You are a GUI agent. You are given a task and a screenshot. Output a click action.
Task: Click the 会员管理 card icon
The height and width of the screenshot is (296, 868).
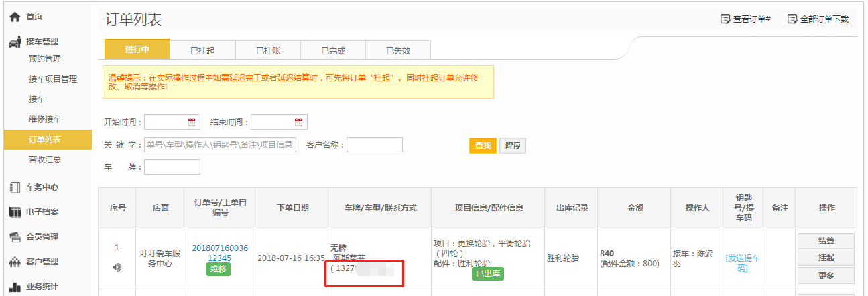tap(14, 237)
